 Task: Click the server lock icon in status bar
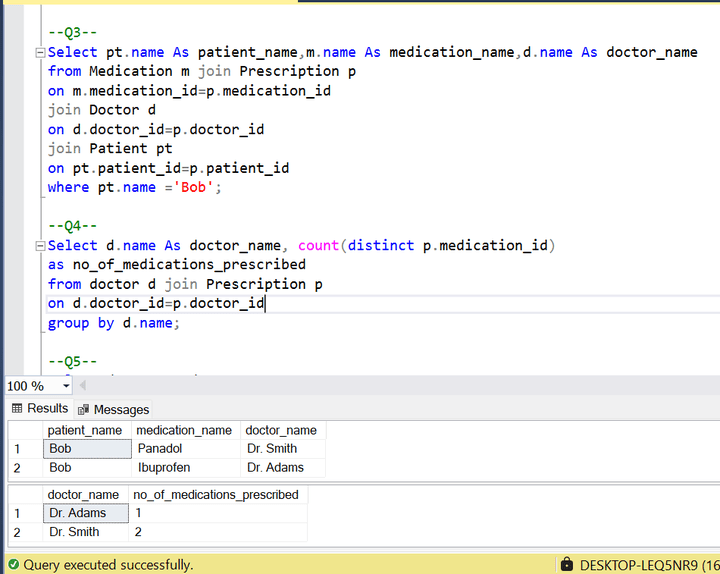[x=567, y=565]
